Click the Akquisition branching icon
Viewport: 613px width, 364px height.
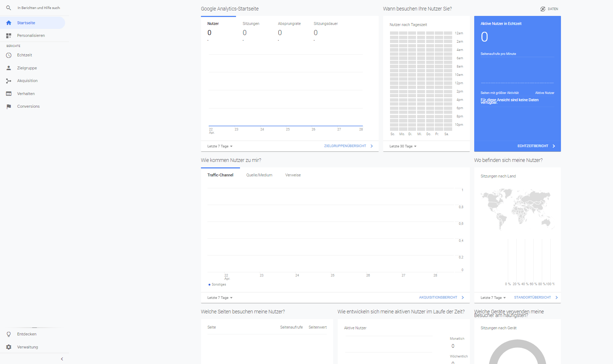[9, 81]
